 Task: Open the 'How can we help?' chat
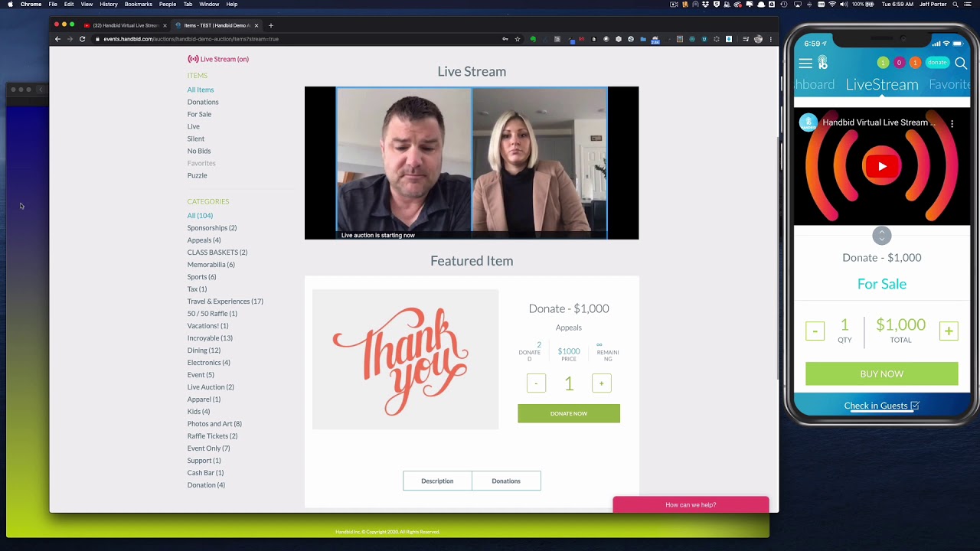[691, 505]
